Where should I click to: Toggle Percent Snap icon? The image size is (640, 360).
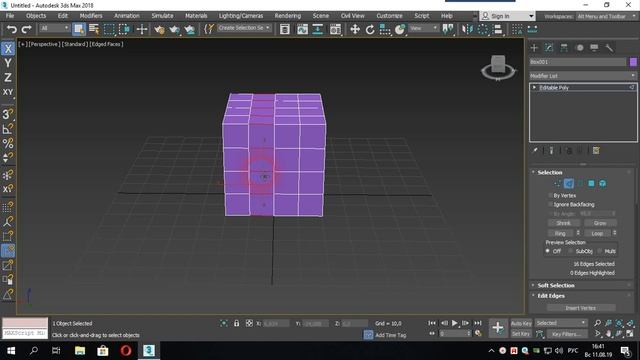[x=8, y=143]
